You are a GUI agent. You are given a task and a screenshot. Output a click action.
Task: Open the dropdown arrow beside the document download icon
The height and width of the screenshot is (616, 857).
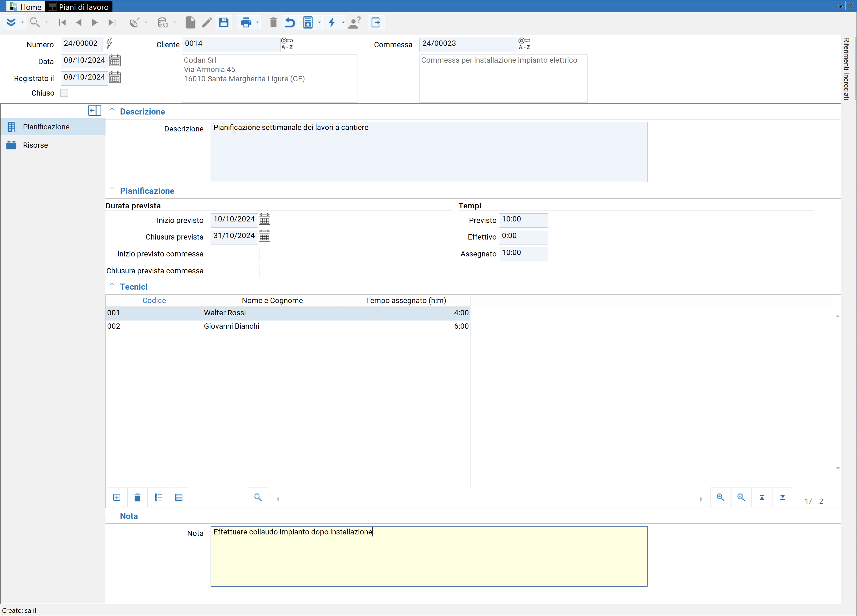(319, 23)
